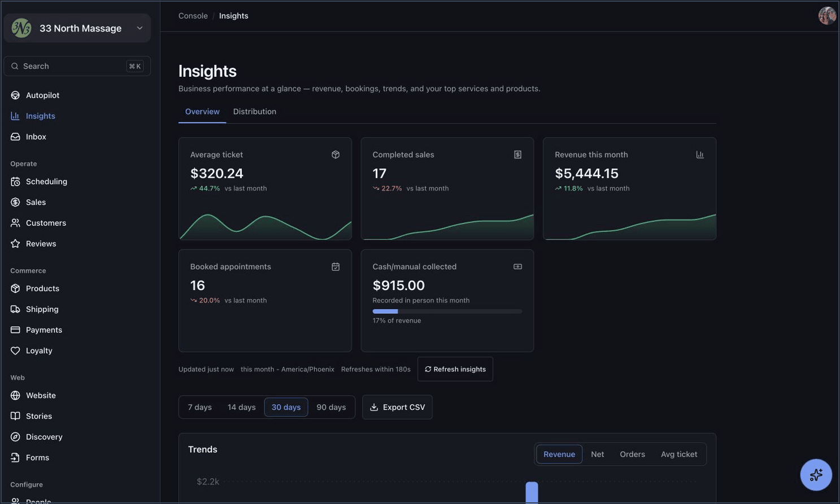Click the Insights bar chart icon in sidebar
The width and height of the screenshot is (840, 504).
click(15, 116)
